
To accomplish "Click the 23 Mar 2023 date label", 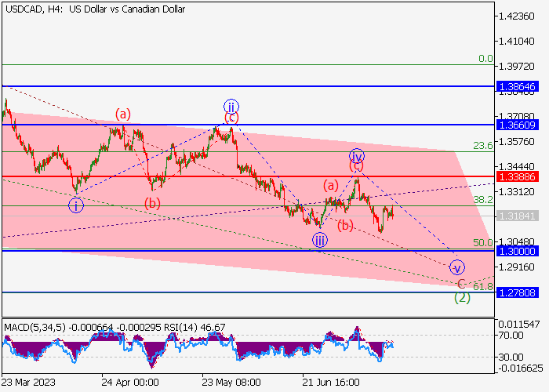I will click(x=28, y=383).
